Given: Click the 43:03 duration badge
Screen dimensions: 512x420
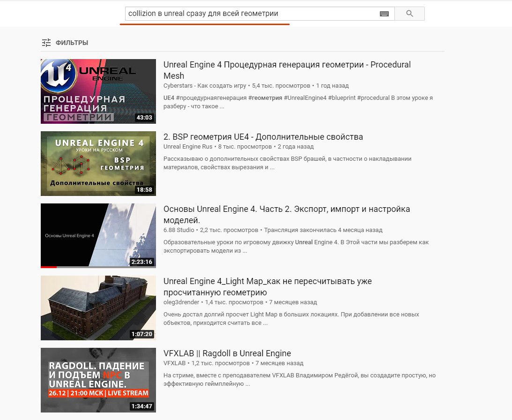Looking at the screenshot, I should click(144, 117).
